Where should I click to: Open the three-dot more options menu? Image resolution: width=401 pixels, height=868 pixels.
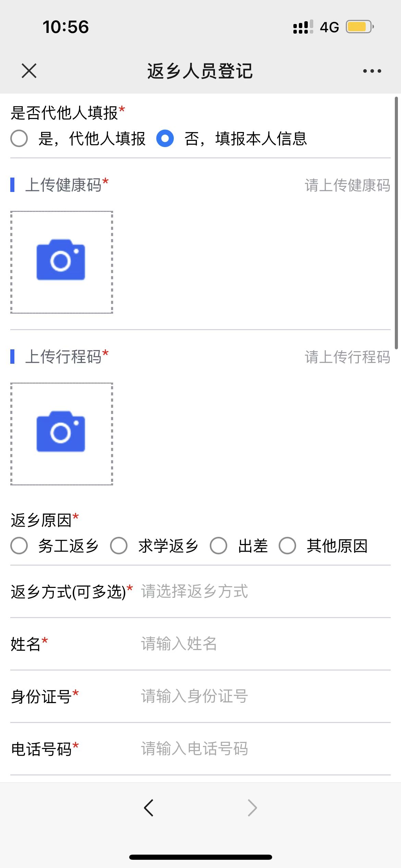pyautogui.click(x=372, y=71)
